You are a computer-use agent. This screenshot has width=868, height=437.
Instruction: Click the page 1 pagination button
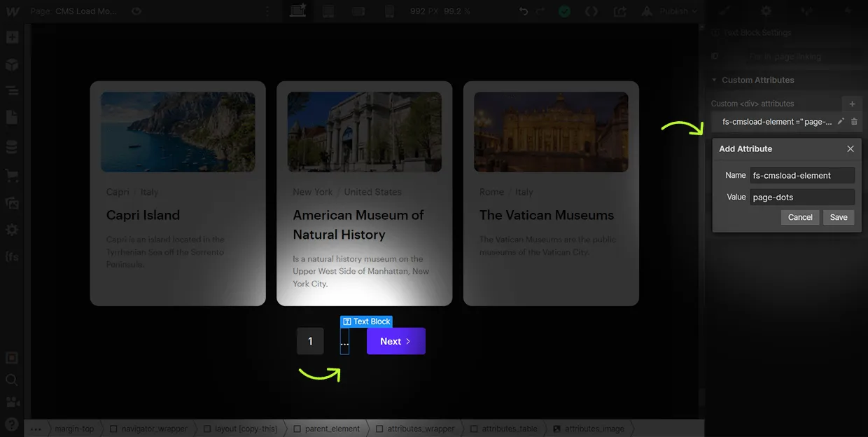310,341
